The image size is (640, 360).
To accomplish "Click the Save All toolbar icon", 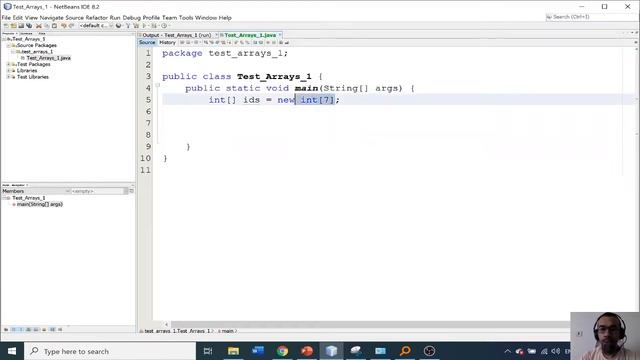I will tap(29, 26).
